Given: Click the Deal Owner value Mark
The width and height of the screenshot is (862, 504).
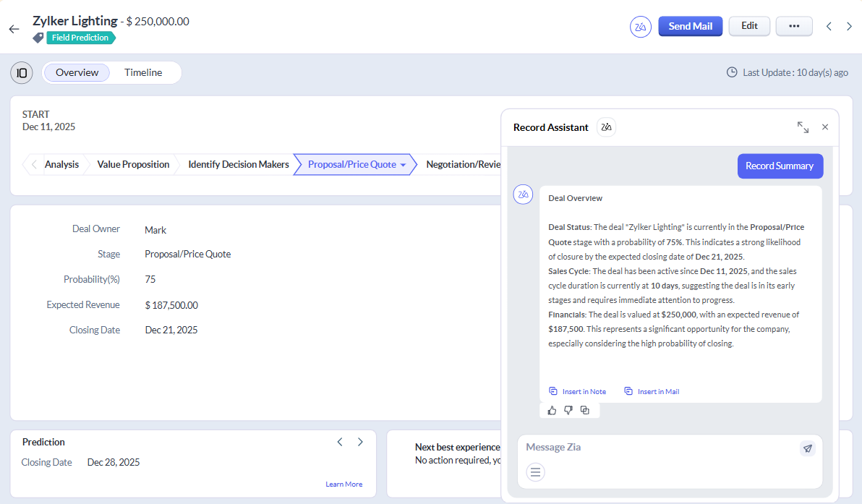Looking at the screenshot, I should pyautogui.click(x=155, y=230).
